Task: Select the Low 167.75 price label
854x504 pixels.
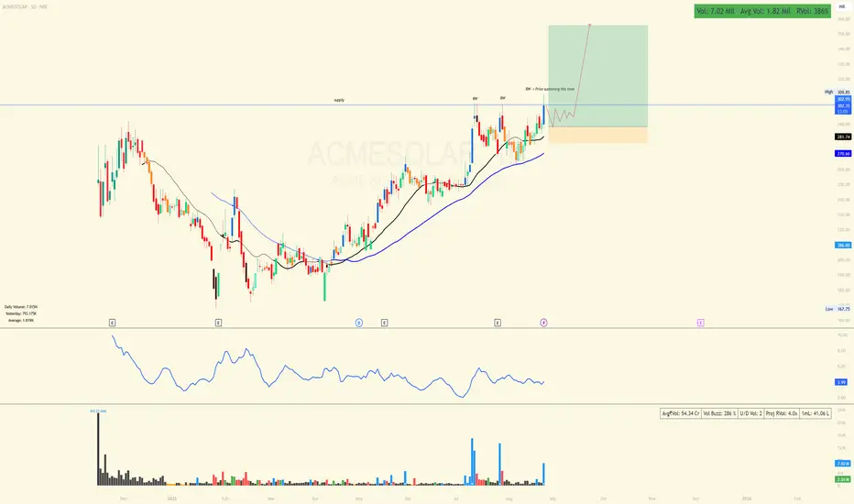Action: click(838, 309)
